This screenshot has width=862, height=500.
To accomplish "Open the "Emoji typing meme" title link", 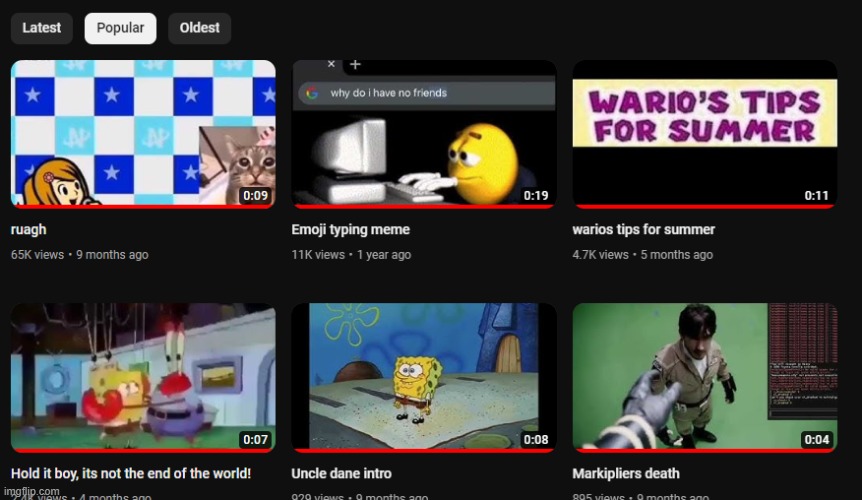I will tap(350, 230).
